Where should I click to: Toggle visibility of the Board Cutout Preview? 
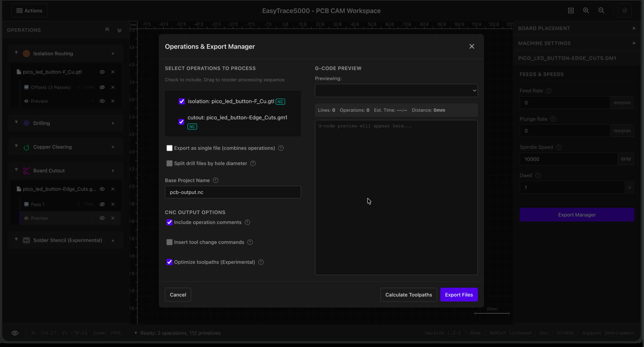click(102, 218)
